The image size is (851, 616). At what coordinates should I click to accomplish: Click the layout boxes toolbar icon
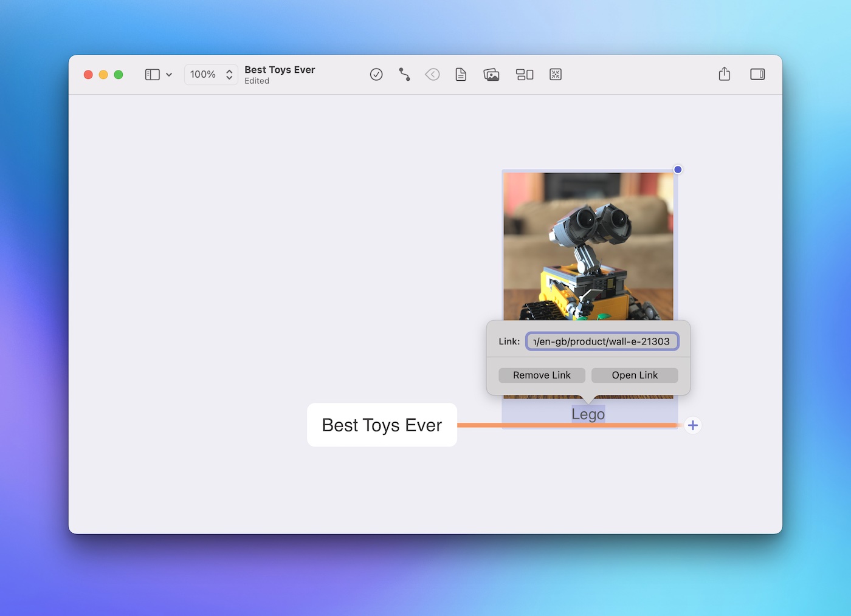(525, 75)
